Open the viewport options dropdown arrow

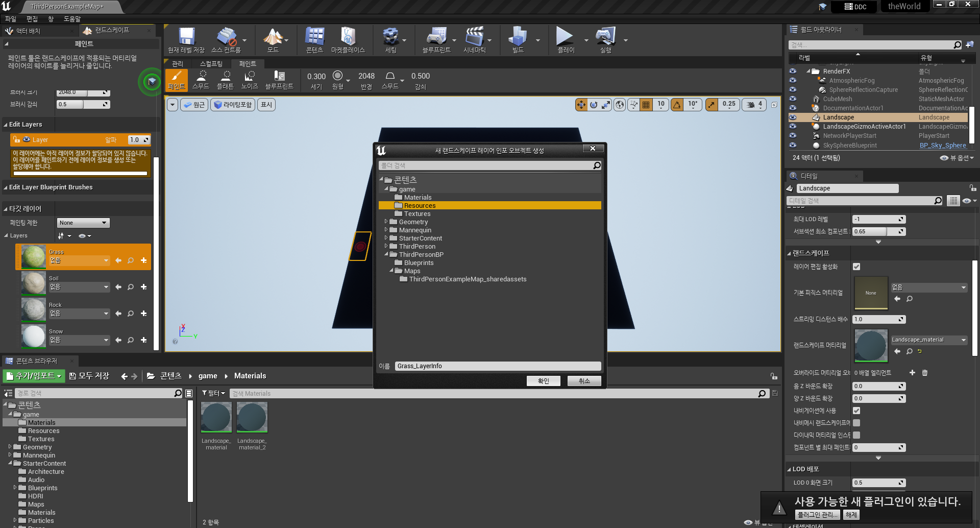[x=173, y=105]
